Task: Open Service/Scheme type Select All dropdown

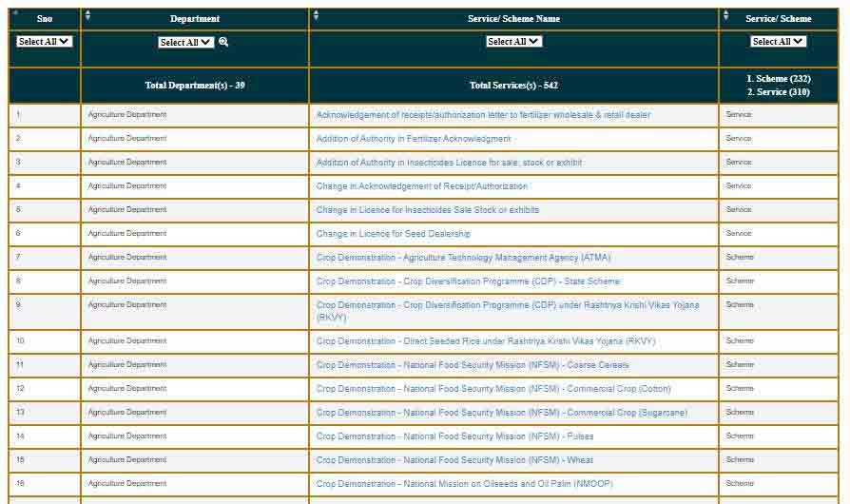Action: point(778,42)
